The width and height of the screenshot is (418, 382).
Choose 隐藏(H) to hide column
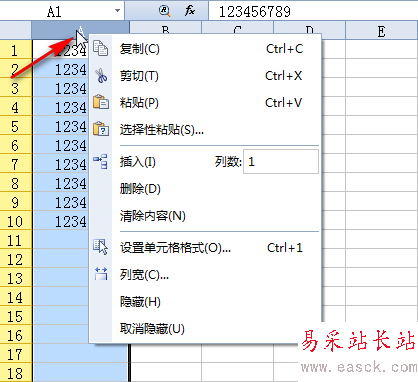pos(206,302)
